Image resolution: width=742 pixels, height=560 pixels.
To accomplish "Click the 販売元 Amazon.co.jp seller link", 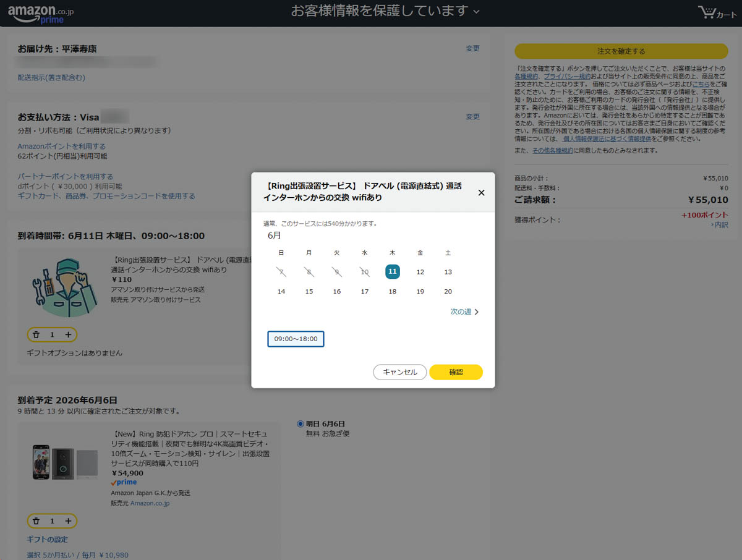I will (150, 503).
